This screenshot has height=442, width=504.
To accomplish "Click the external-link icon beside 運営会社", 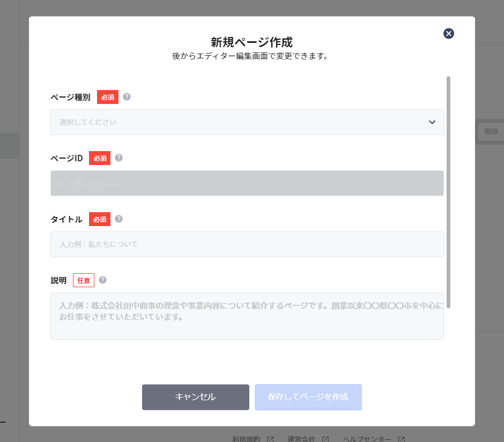I will (325, 439).
